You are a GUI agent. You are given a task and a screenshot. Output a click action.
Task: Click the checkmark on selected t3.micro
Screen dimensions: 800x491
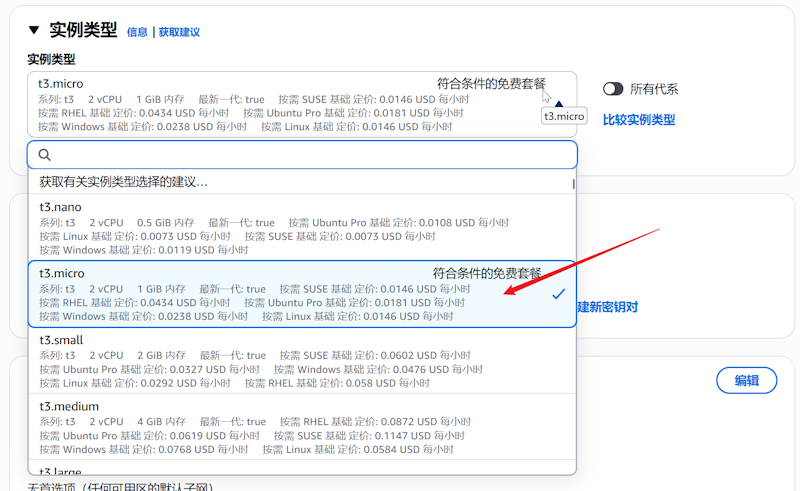[558, 294]
